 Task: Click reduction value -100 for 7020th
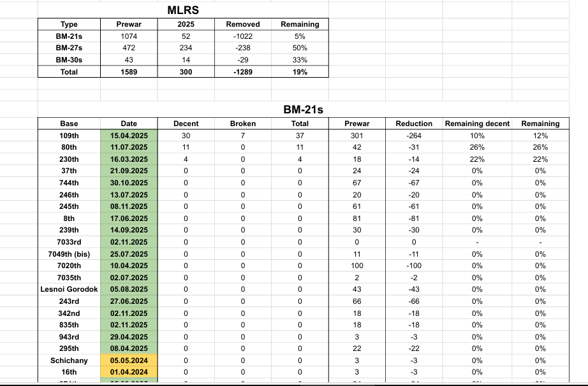pos(414,266)
